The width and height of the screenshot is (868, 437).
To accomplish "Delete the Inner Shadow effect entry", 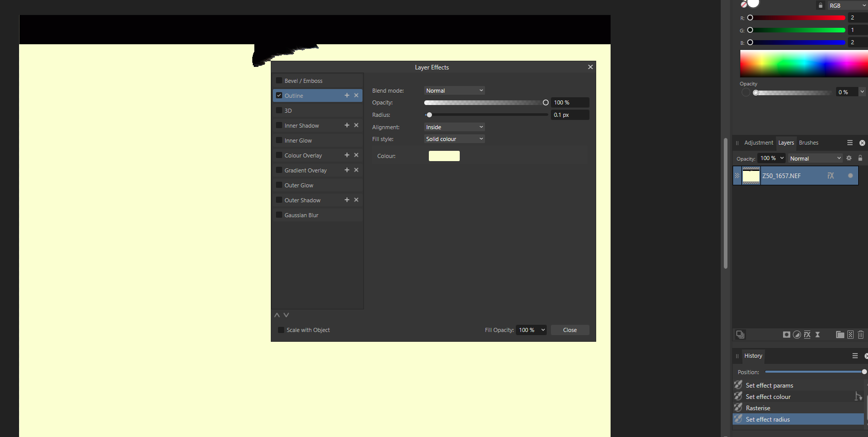I will [356, 125].
